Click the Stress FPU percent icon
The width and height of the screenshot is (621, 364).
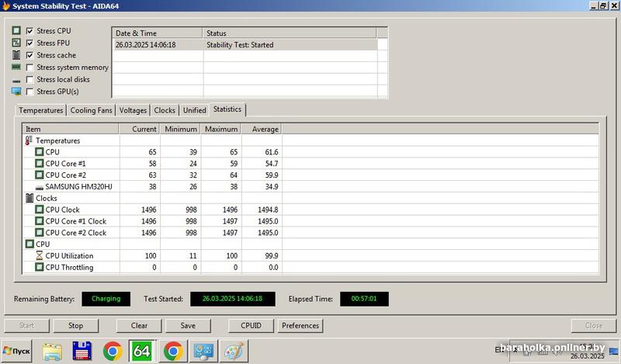click(x=16, y=43)
